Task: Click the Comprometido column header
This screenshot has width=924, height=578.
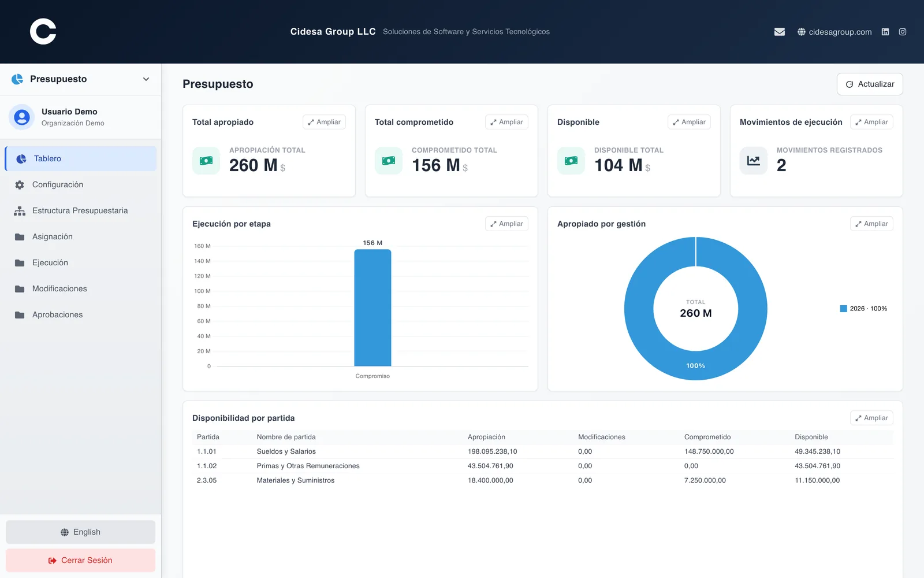Action: tap(707, 437)
